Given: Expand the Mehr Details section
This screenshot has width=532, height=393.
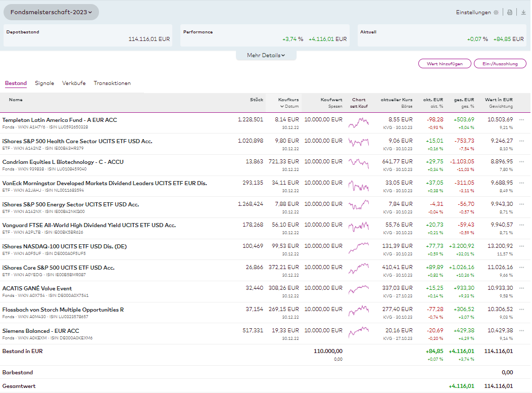Looking at the screenshot, I should [266, 56].
